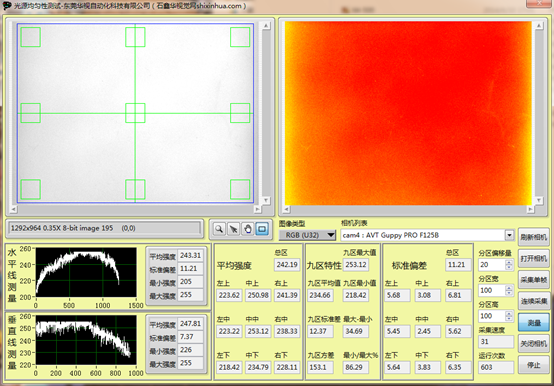Screen dimensions: 554x386
Task: Click the 刷新相机 button
Action: point(534,237)
